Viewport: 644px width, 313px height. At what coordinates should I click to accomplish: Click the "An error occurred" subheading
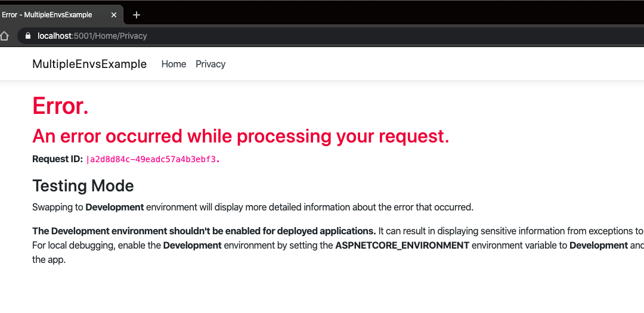pos(240,137)
